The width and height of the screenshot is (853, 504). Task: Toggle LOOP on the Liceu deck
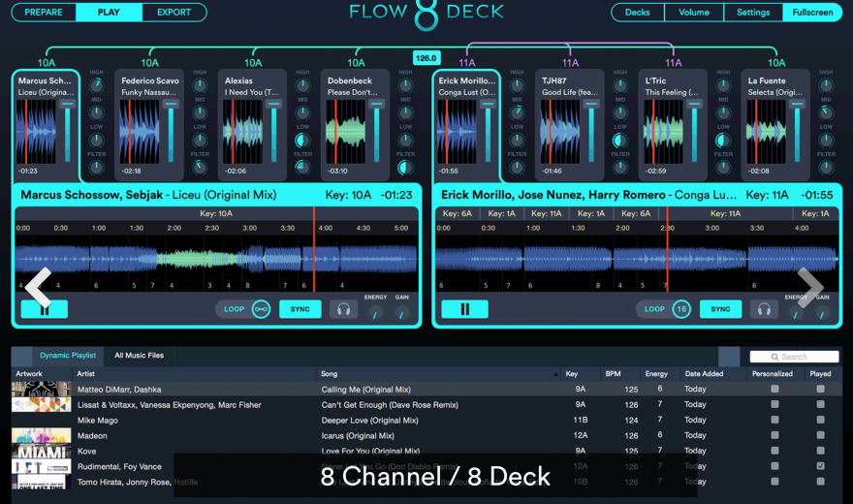(243, 309)
